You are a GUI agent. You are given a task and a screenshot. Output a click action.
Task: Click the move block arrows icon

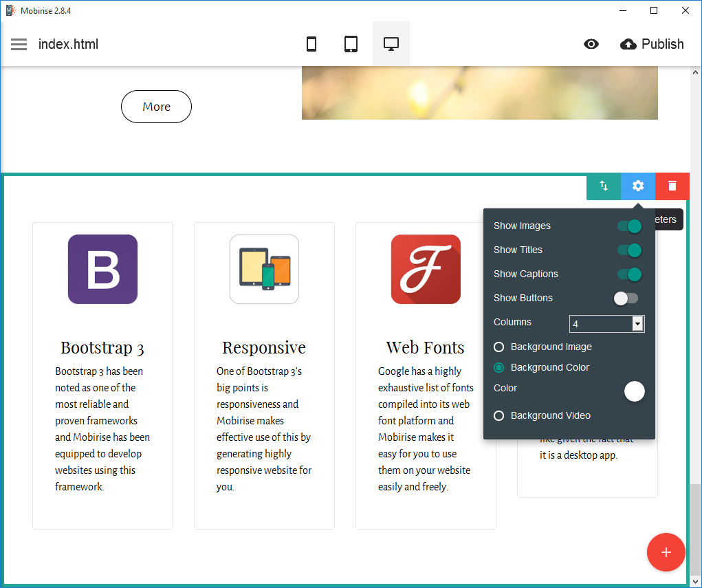(x=604, y=186)
